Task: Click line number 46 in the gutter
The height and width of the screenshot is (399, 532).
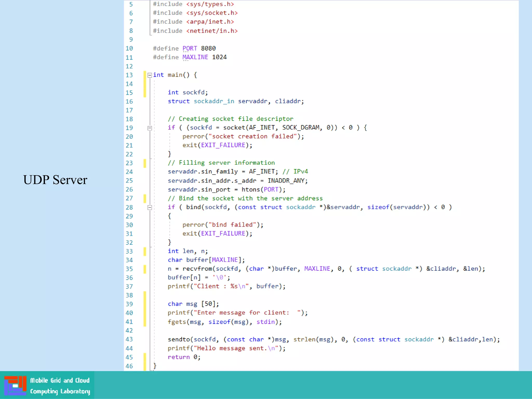Action: point(129,366)
